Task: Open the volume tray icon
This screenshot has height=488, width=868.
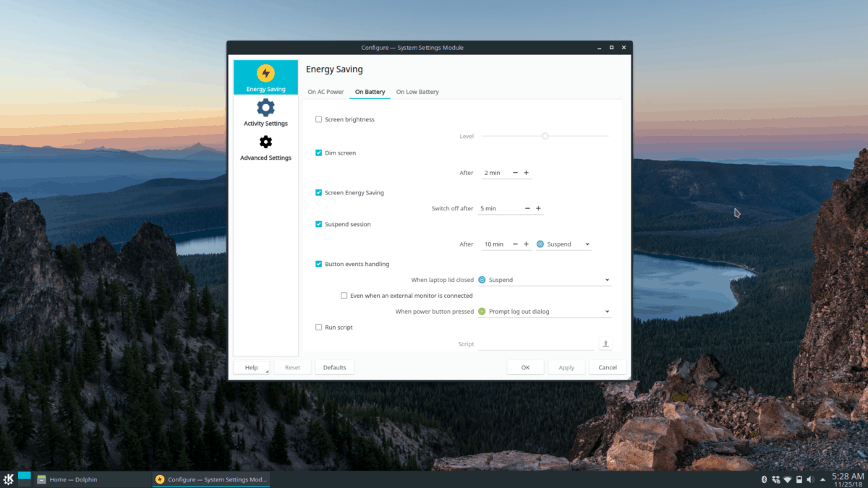Action: point(810,479)
